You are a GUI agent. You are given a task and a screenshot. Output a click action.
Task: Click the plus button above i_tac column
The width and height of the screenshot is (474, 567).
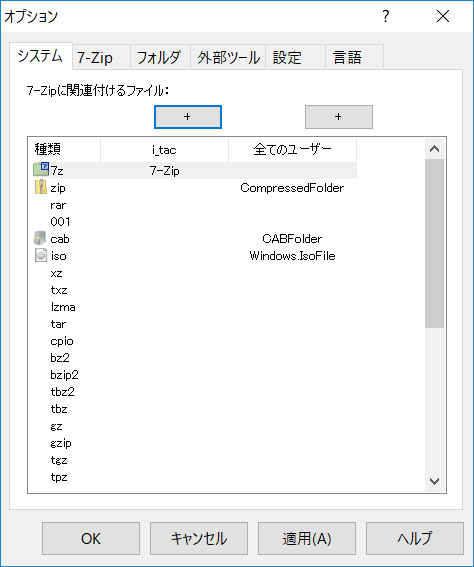(188, 117)
